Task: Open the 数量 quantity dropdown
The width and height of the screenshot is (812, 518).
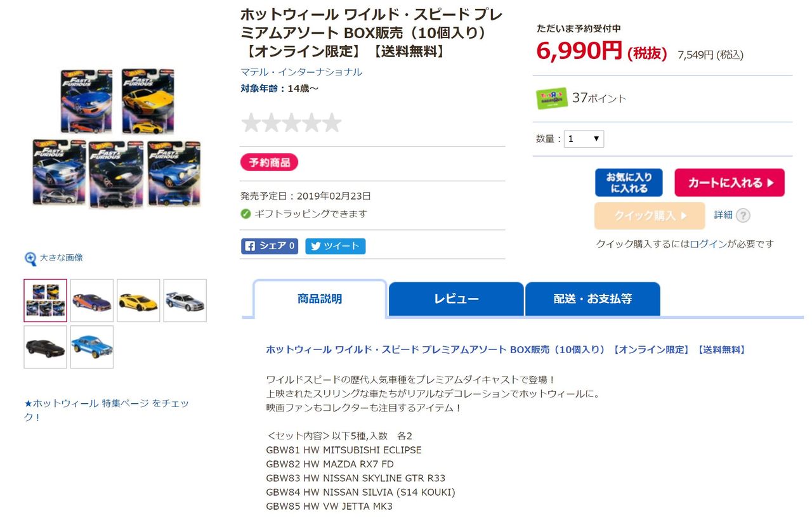Action: pos(584,139)
